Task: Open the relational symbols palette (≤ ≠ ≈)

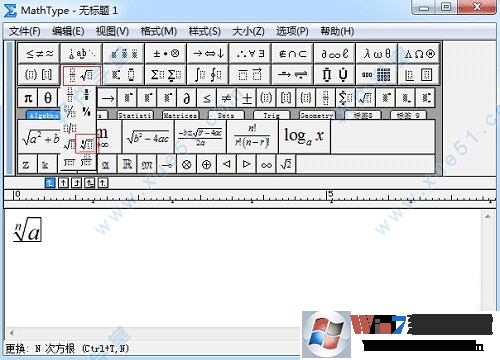Action: point(39,53)
